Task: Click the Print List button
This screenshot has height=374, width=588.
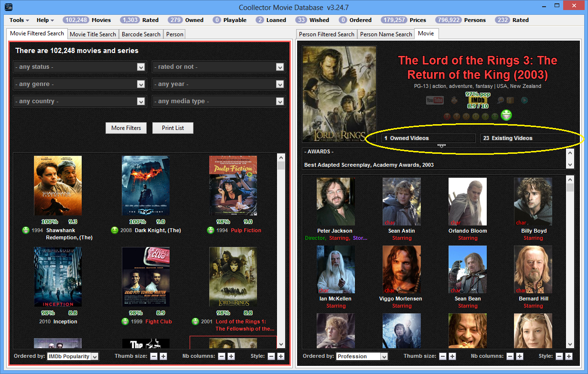Action: [x=173, y=128]
